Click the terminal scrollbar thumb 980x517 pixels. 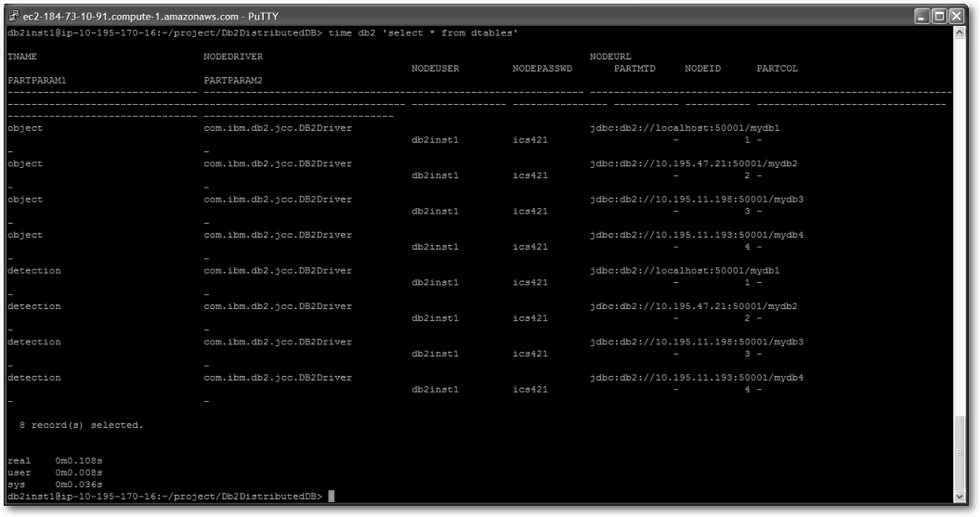[960, 452]
